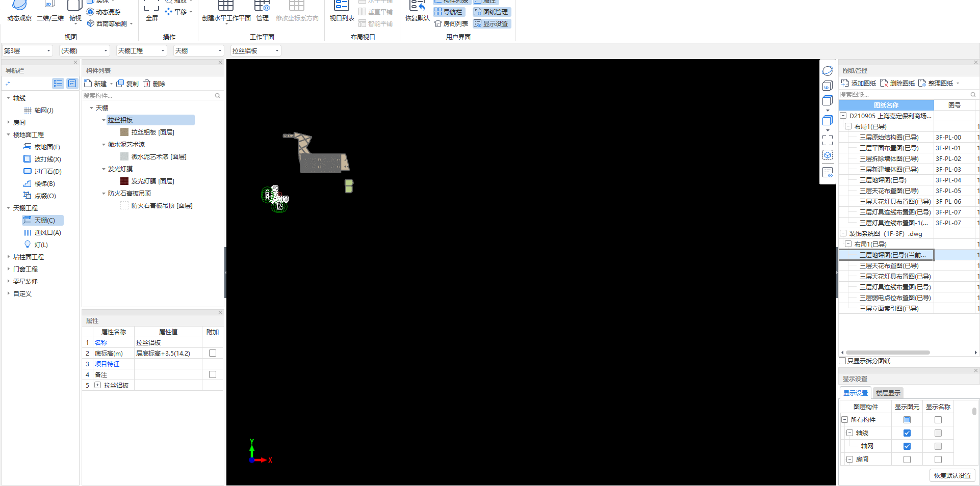Select 西南等轴测 isometric view
The width and height of the screenshot is (980, 486).
point(110,23)
